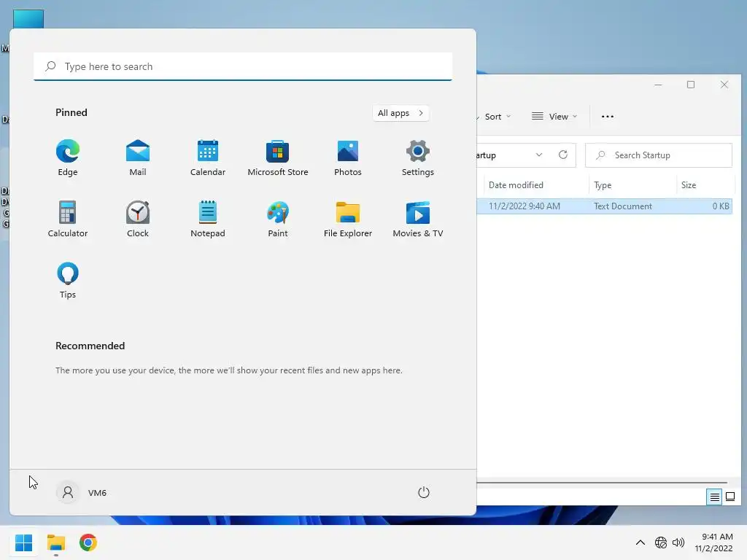Sort by Size column header
This screenshot has height=560, width=747.
tap(705, 184)
